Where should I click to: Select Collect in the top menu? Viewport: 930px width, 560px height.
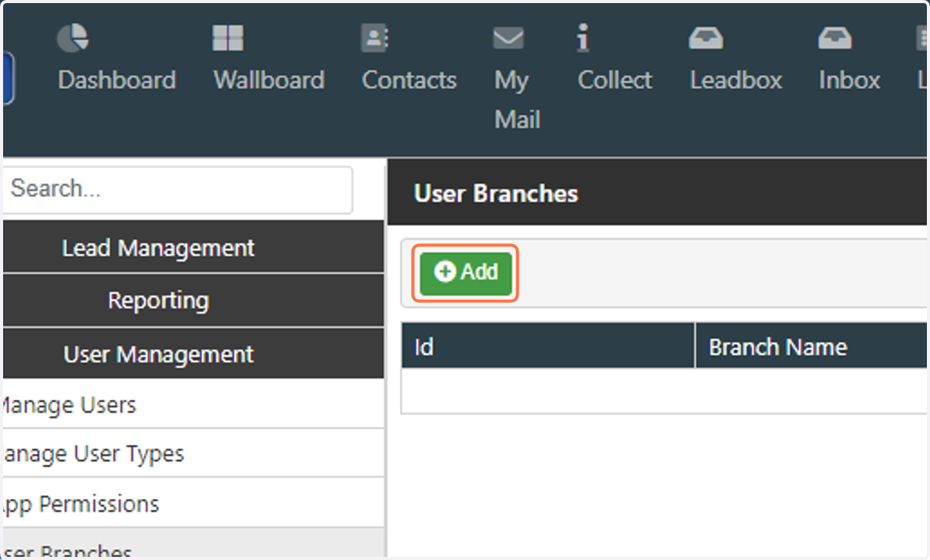click(615, 80)
